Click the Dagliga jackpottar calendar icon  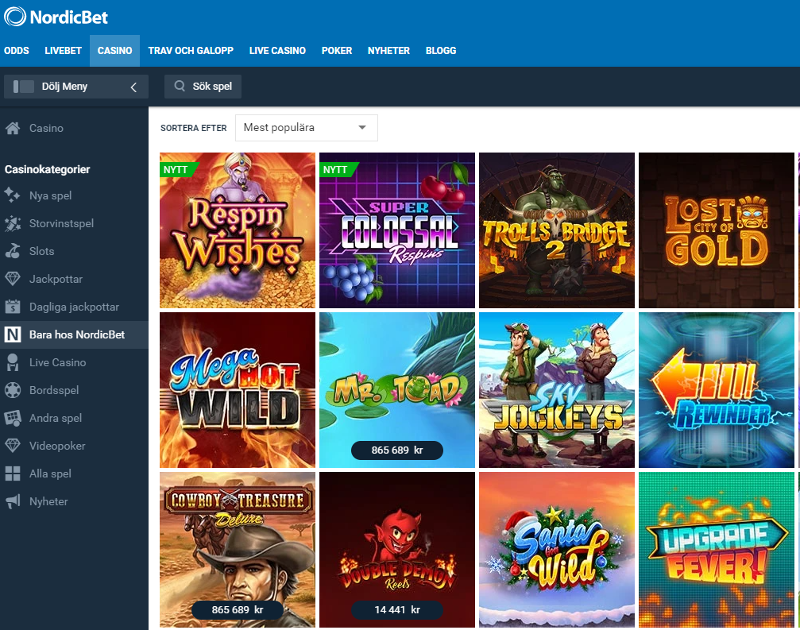12,307
